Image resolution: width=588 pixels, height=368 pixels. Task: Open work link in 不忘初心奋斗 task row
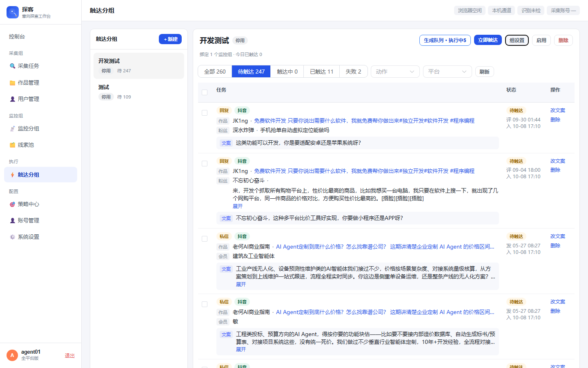[x=364, y=171]
